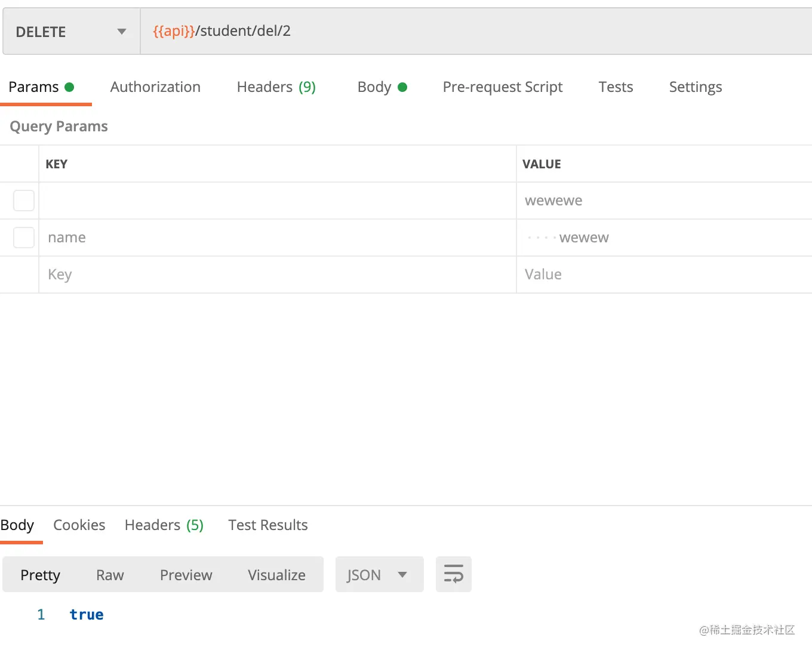Click the 'wewewe' value cell

(665, 201)
